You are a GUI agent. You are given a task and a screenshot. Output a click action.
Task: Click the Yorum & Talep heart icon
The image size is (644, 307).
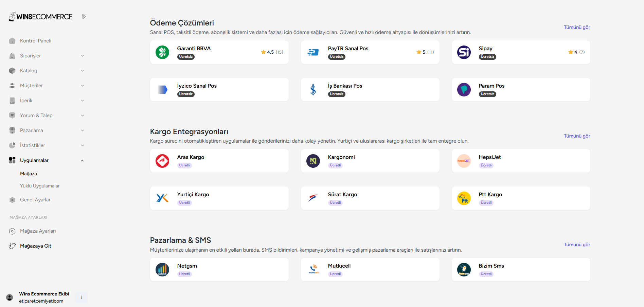[12, 115]
